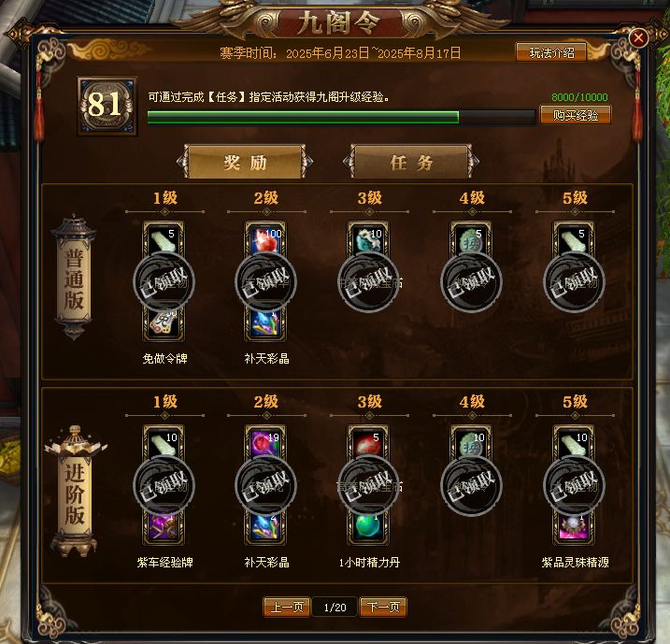Select the purple flower icon in advanced level 2
670x644 pixels.
tap(265, 442)
